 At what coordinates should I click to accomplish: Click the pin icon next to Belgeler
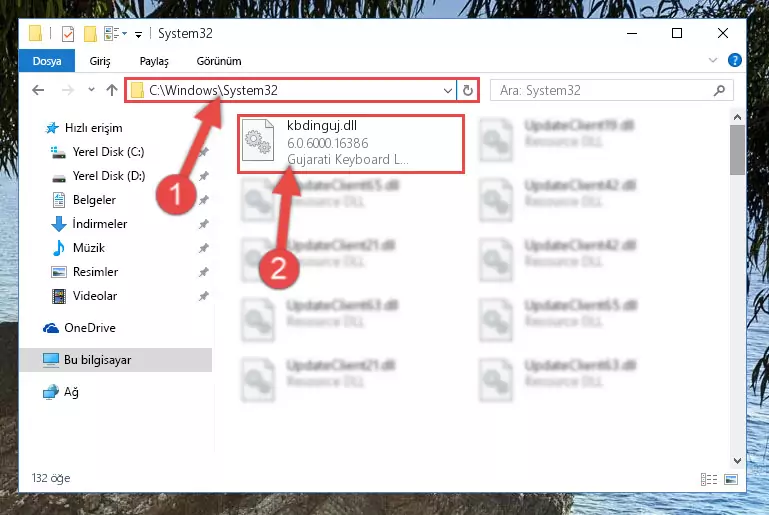204,200
